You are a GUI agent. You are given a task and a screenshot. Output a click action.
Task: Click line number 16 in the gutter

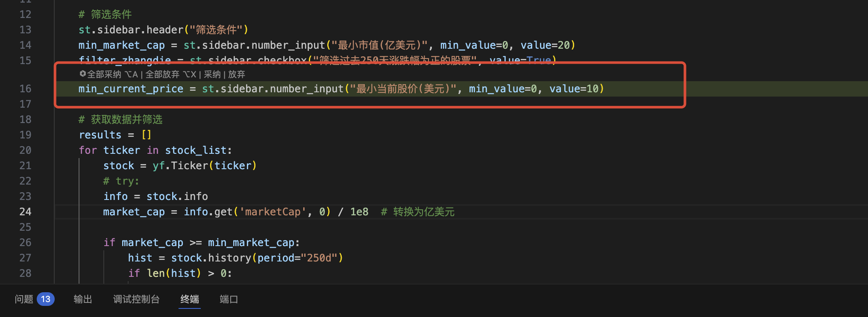25,89
